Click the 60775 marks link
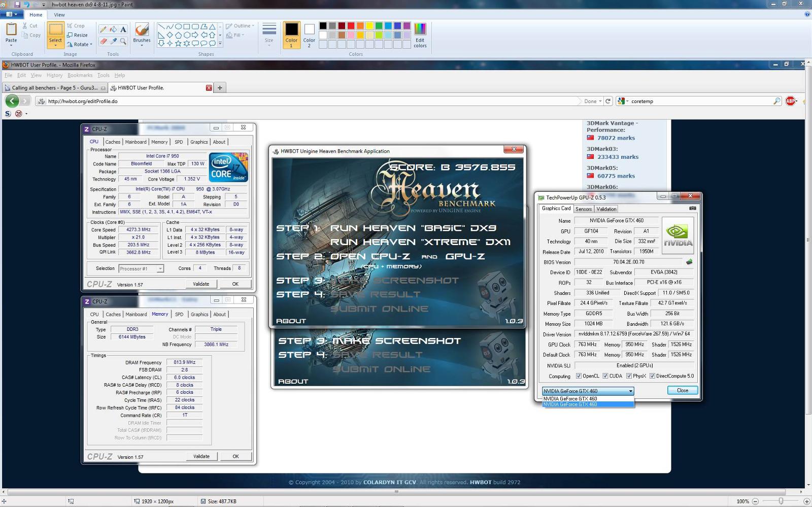 pos(616,176)
